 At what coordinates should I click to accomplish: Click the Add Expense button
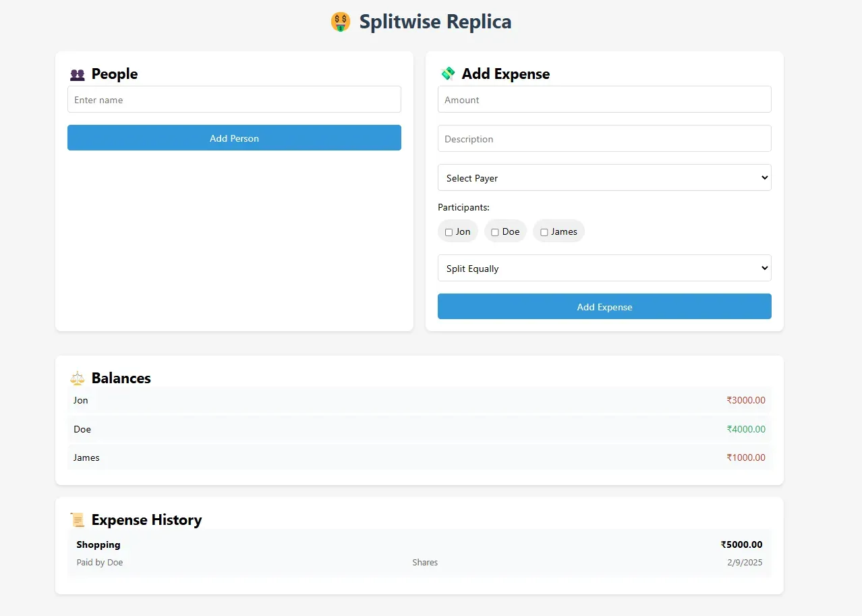click(x=604, y=306)
